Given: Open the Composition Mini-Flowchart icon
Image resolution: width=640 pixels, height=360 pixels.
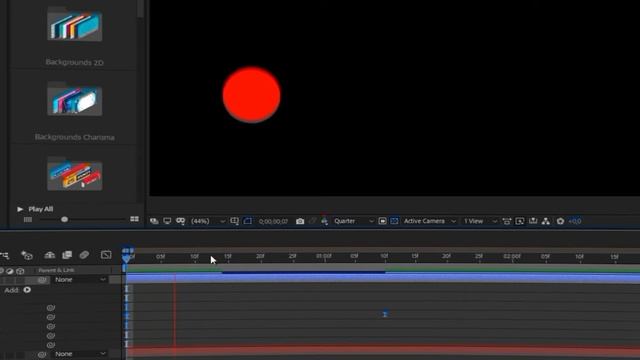Looking at the screenshot, I should click(x=5, y=255).
